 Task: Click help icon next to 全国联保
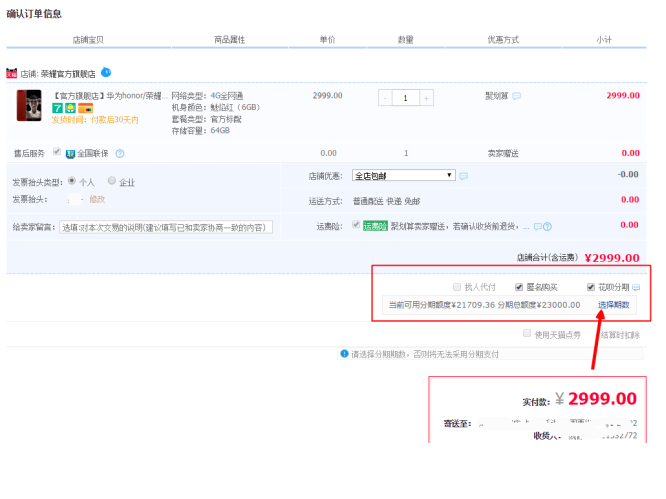[x=120, y=153]
